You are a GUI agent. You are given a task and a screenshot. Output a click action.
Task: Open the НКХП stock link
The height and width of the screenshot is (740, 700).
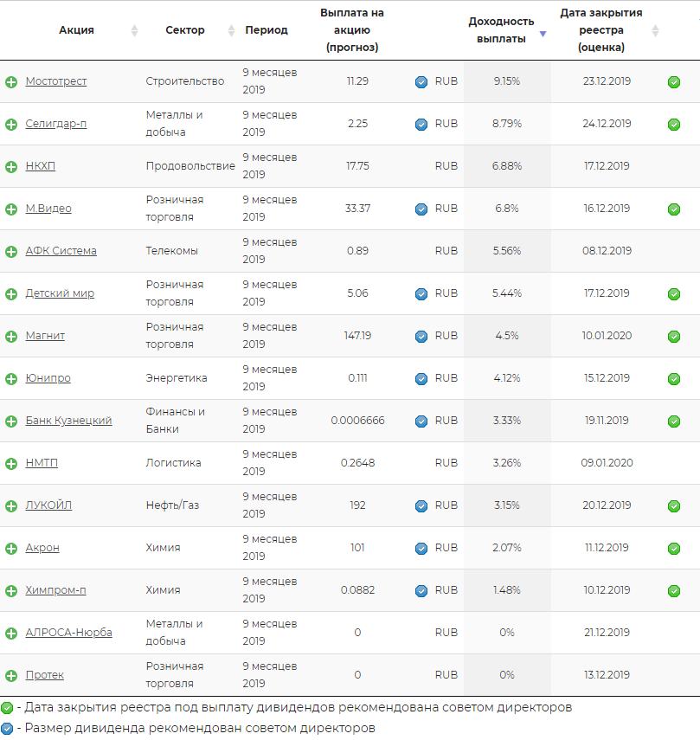click(40, 166)
